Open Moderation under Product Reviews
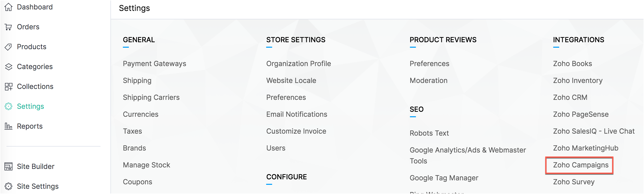The image size is (644, 194). pyautogui.click(x=428, y=80)
